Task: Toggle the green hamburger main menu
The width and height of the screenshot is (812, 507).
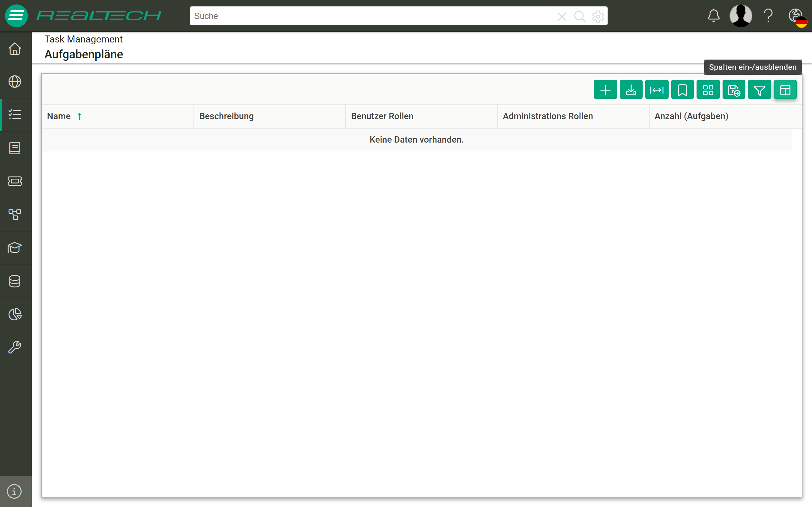Action: point(16,16)
